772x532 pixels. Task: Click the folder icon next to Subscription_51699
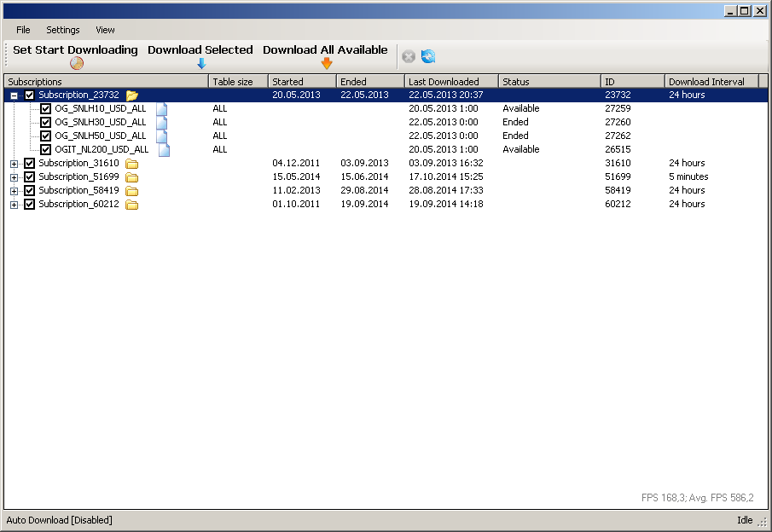[x=131, y=177]
